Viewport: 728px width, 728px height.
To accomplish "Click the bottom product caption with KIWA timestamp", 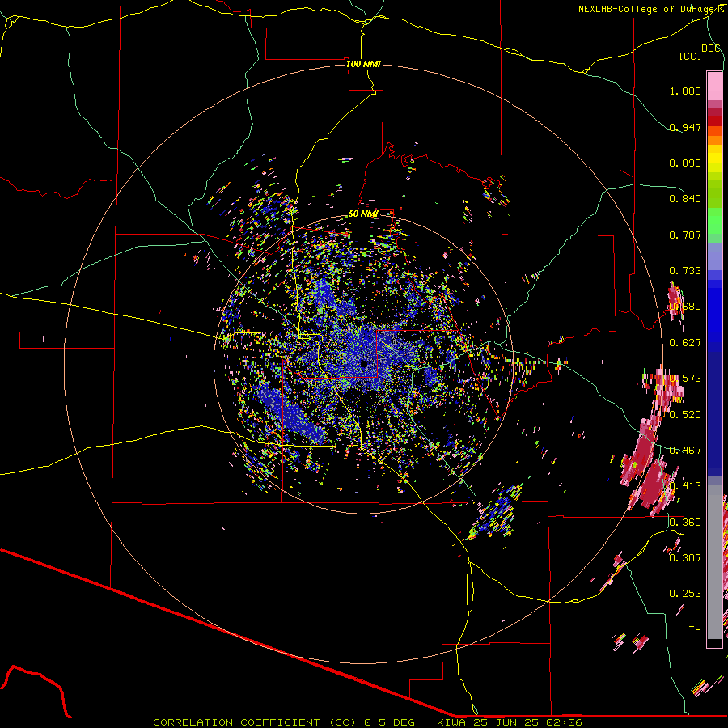I will (x=367, y=722).
